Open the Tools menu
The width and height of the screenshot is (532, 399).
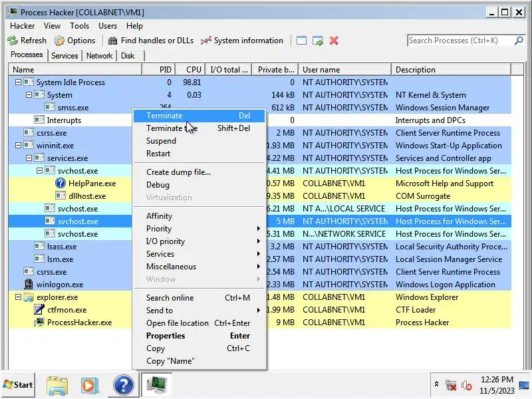[79, 26]
